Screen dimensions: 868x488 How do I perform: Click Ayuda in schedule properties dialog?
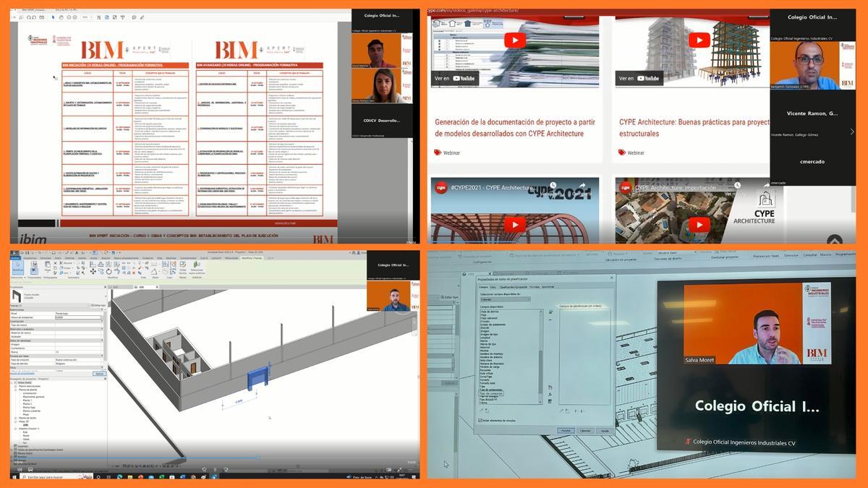[605, 430]
